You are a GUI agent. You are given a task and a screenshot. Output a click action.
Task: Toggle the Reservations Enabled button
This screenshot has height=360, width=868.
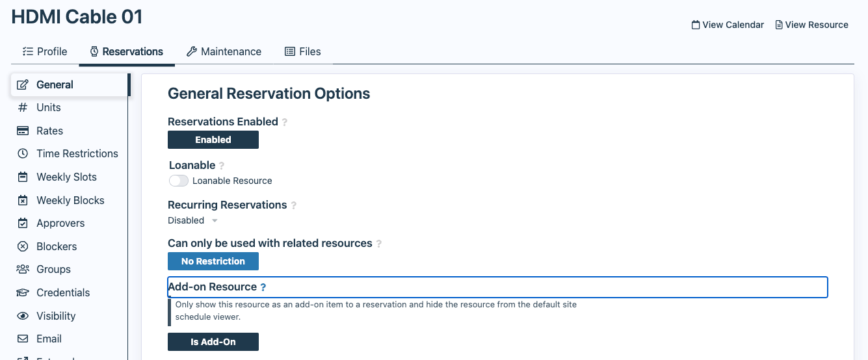pos(213,140)
